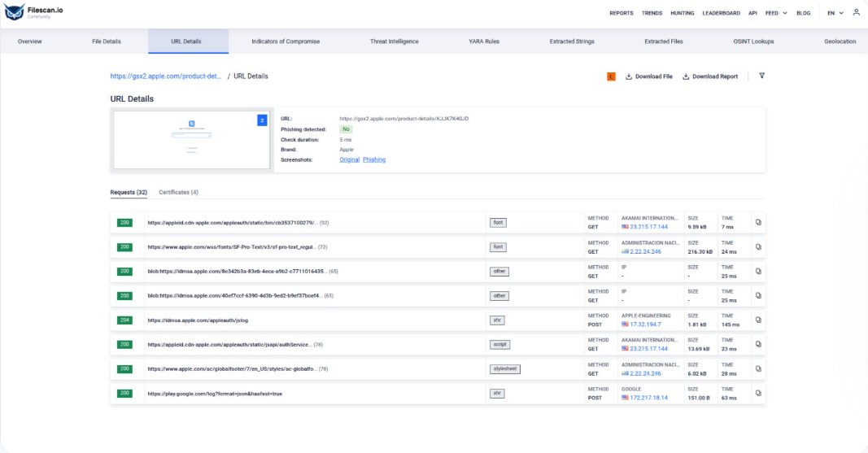Switch to the YARA Rules tab
Screen dimensions: 868x453
click(484, 41)
